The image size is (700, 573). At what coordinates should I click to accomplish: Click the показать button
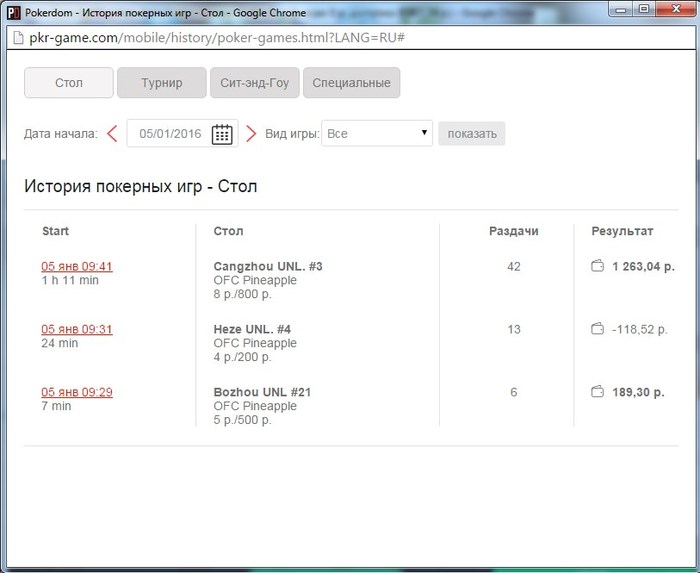(472, 133)
